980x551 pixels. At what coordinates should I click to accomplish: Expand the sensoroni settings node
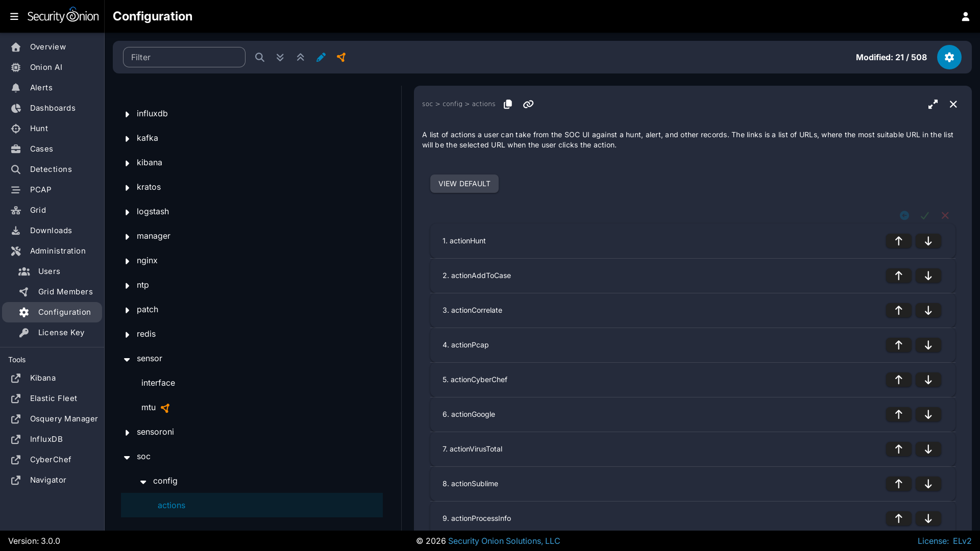[x=127, y=432]
